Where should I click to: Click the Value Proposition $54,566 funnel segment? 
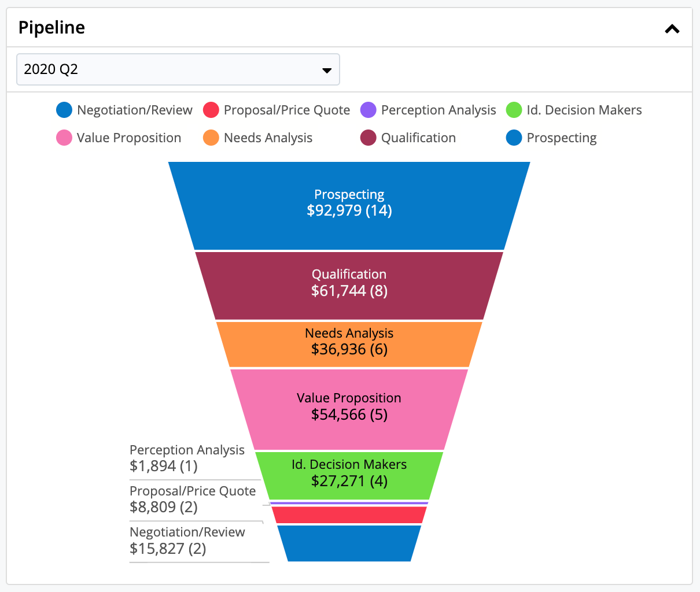point(349,409)
